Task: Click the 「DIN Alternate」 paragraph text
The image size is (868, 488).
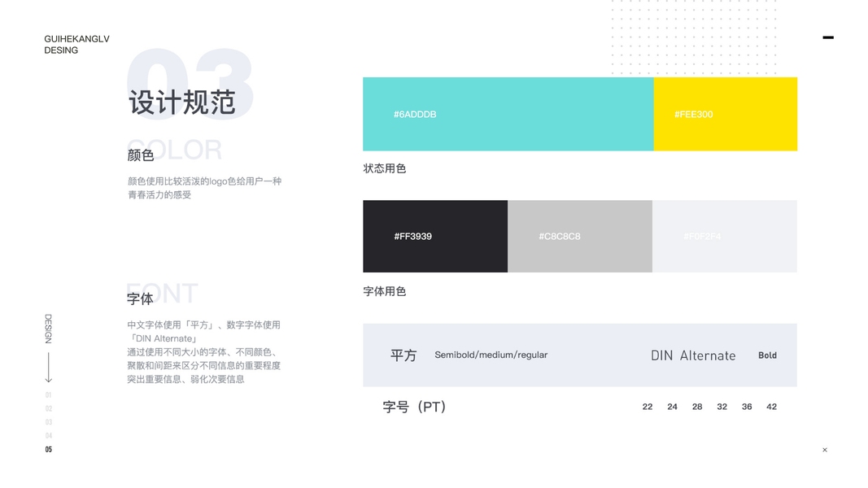Action: 162,338
